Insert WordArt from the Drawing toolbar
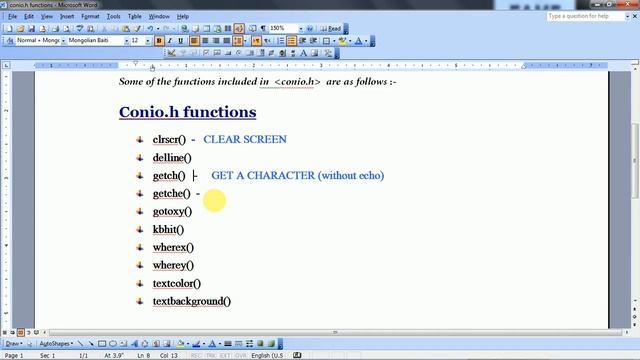The height and width of the screenshot is (360, 640). pos(135,344)
